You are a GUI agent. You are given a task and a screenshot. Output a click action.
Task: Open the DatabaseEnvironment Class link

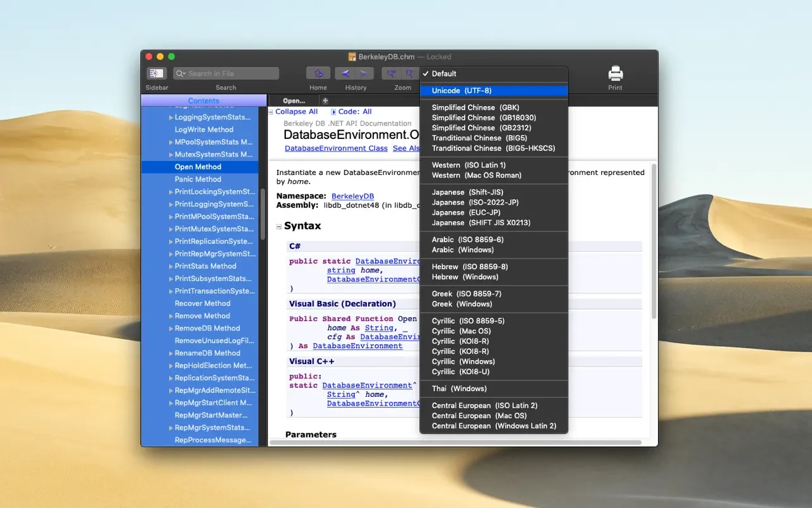click(x=336, y=148)
